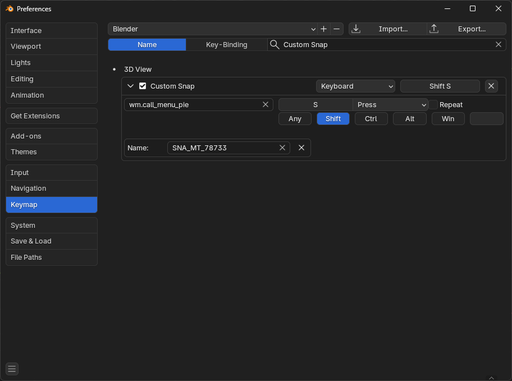Viewport: 512px width, 381px height.
Task: Open the Save & Load tab
Action: (x=52, y=241)
